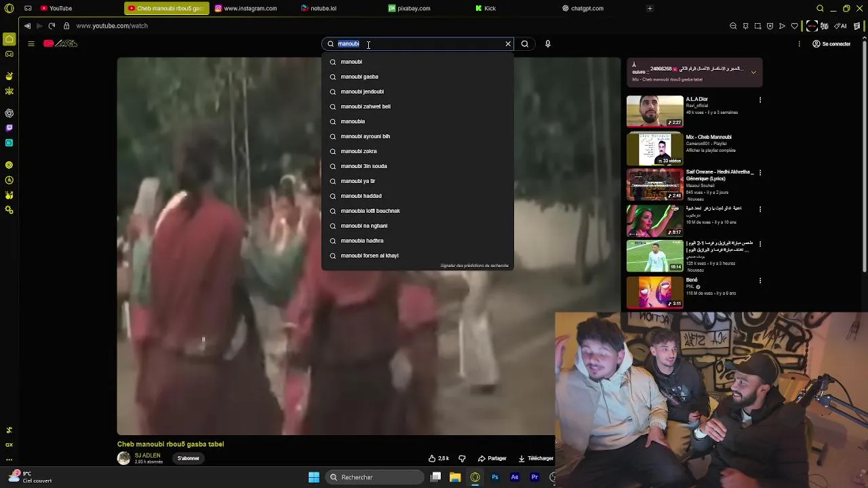Open a new tab with plus
The height and width of the screenshot is (488, 868).
(x=650, y=8)
